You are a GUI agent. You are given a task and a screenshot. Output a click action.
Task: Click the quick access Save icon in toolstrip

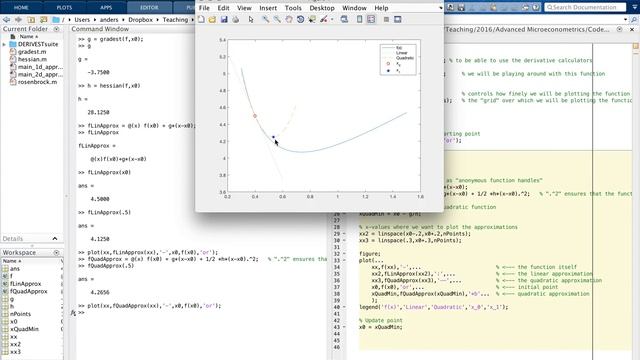click(461, 7)
